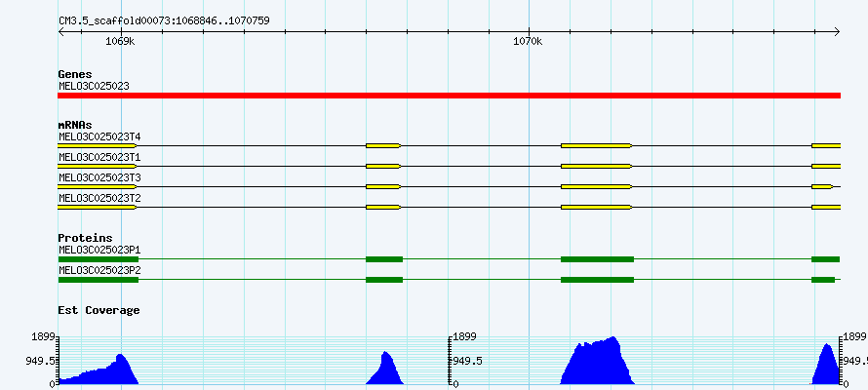Click the Est Coverage track title

[99, 310]
